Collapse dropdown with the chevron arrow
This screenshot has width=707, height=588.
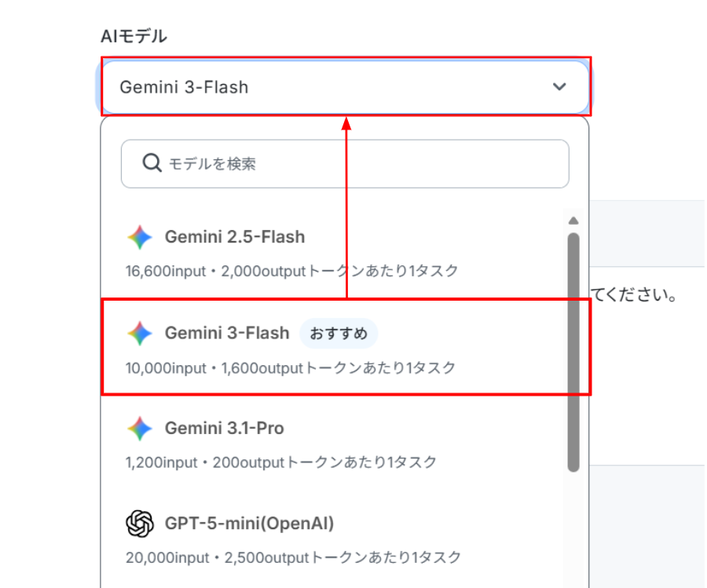tap(559, 86)
